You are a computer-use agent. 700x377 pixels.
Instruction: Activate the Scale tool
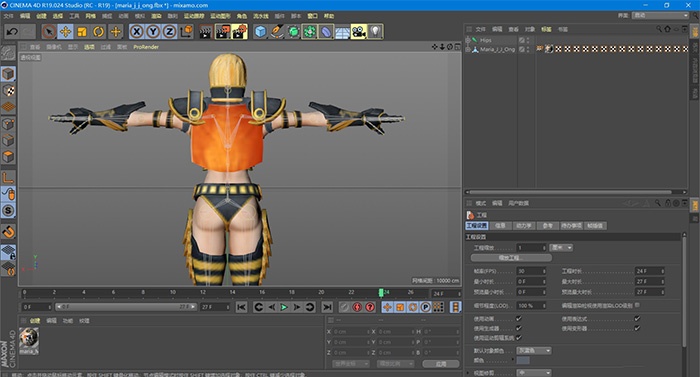[82, 32]
